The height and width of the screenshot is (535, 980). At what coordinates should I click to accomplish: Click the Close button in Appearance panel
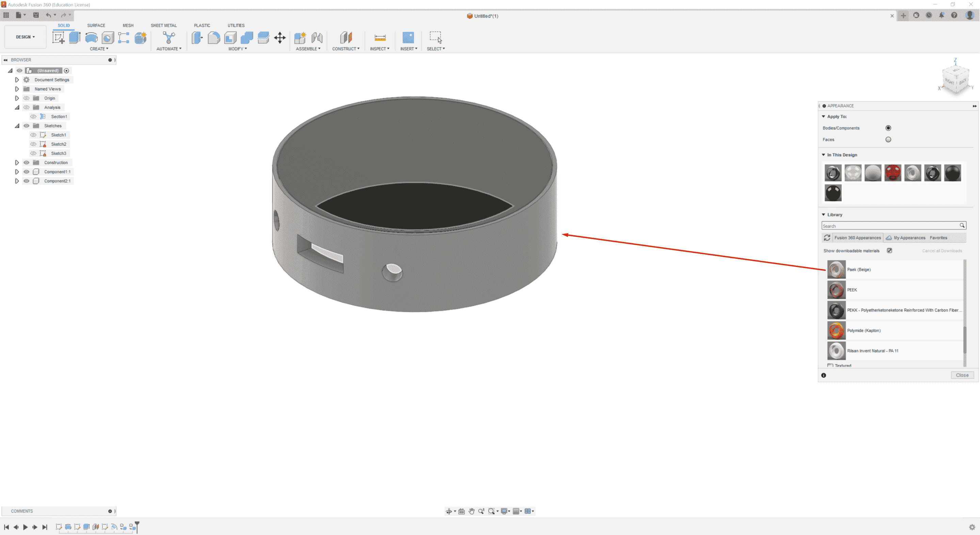click(962, 375)
